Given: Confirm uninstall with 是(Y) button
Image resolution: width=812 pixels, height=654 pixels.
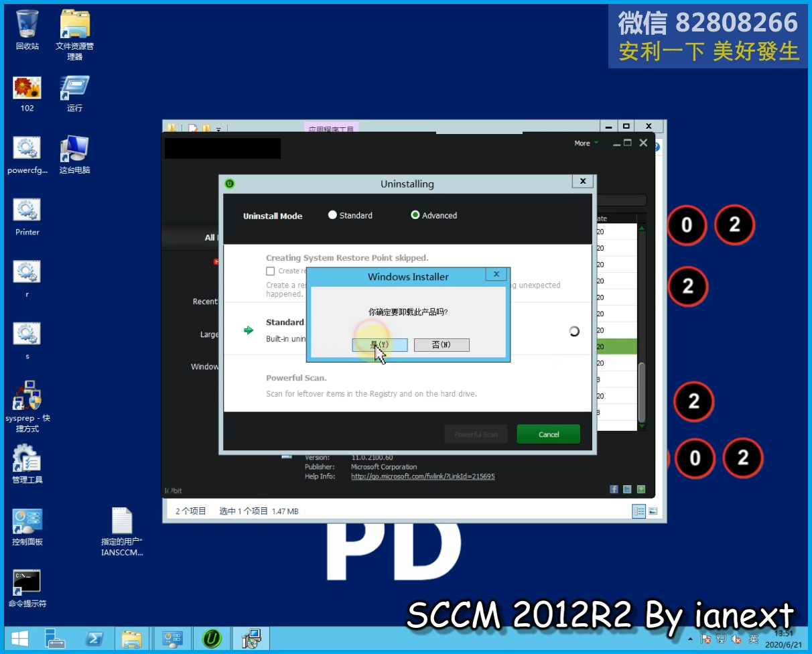Looking at the screenshot, I should pyautogui.click(x=380, y=344).
